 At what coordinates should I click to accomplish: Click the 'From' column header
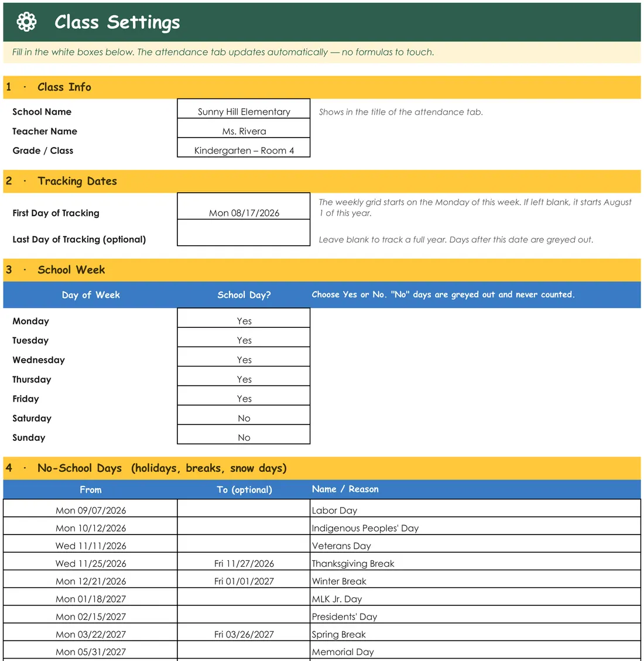91,489
